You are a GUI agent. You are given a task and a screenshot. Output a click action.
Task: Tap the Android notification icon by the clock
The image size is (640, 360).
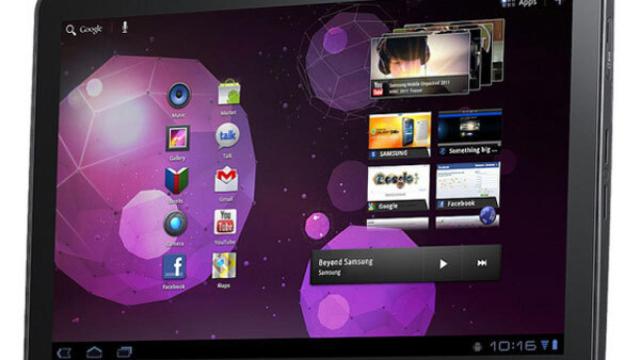477,347
